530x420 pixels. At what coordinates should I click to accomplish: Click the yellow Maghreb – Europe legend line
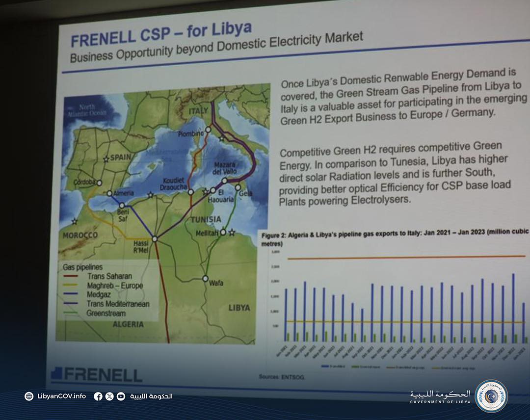(x=70, y=285)
